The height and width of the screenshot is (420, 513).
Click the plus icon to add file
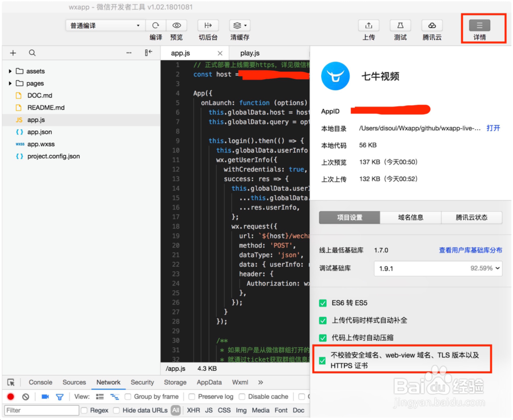(13, 53)
